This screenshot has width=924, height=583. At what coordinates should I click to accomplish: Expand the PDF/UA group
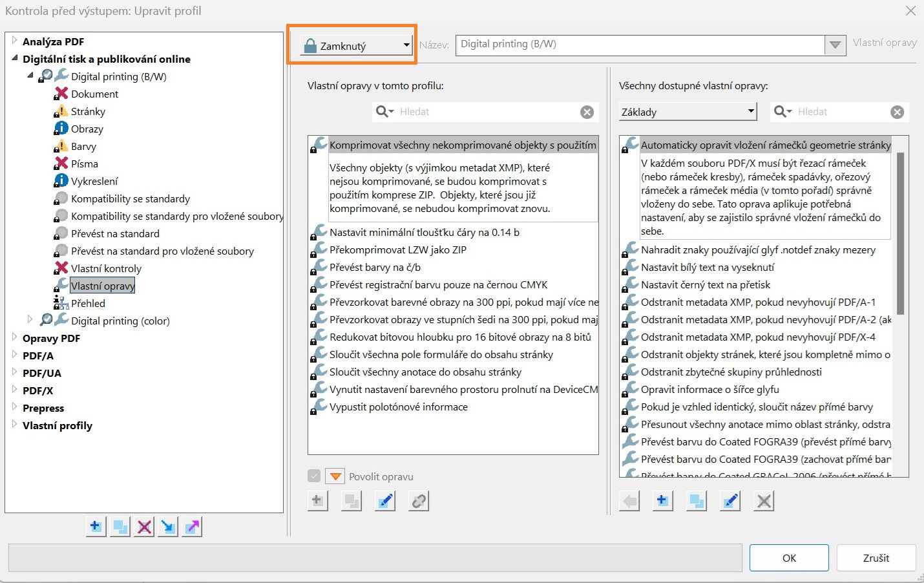click(x=14, y=372)
